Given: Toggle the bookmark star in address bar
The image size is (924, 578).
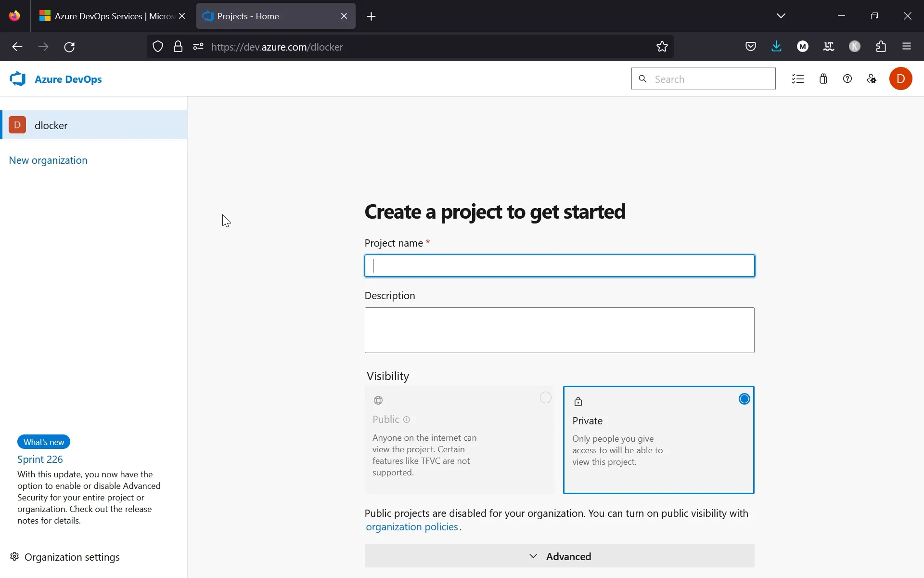Looking at the screenshot, I should click(662, 46).
